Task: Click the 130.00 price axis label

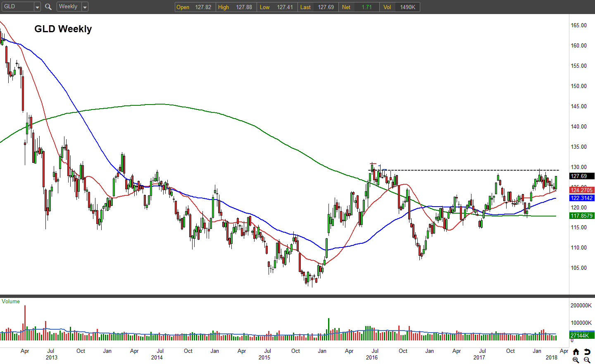Action: click(579, 167)
